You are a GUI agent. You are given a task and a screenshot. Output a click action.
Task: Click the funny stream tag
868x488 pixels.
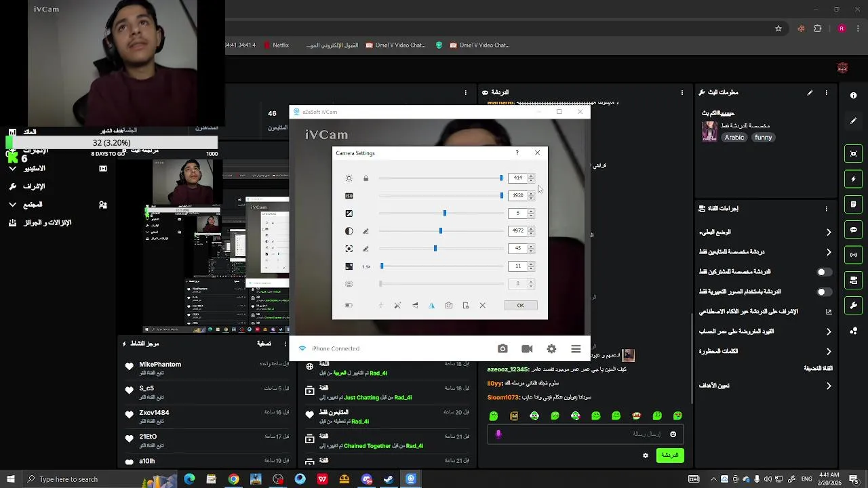[763, 138]
